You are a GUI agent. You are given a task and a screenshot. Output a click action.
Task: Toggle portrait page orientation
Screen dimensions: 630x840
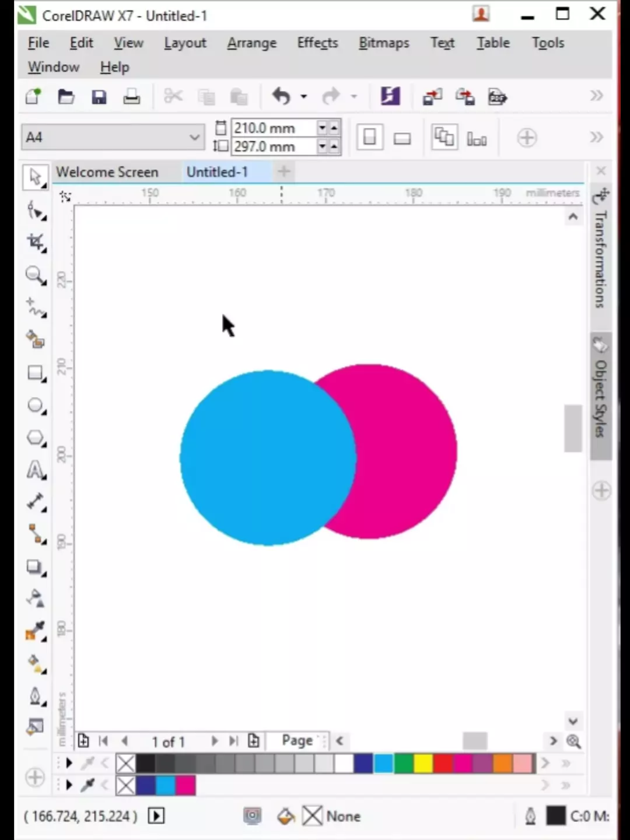tap(369, 138)
